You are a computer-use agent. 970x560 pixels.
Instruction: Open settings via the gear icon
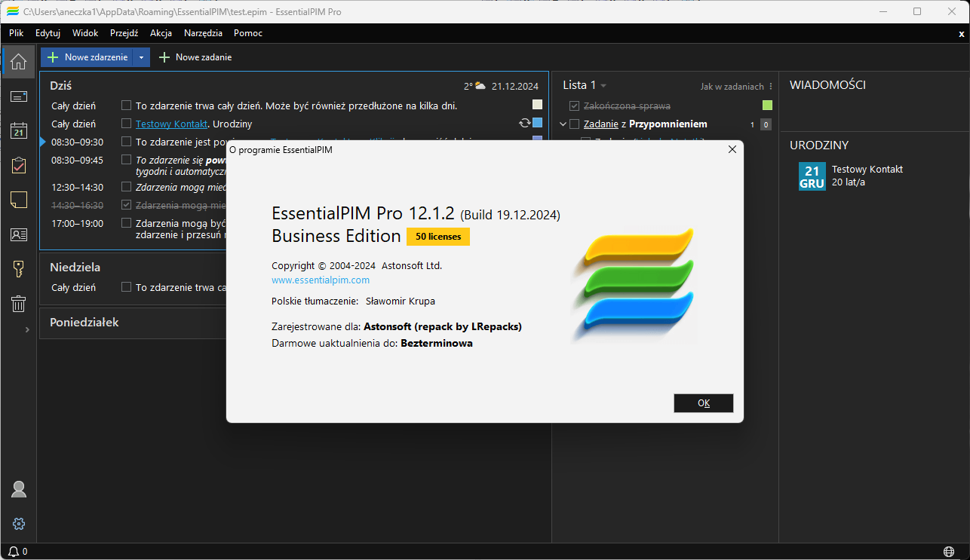[19, 524]
